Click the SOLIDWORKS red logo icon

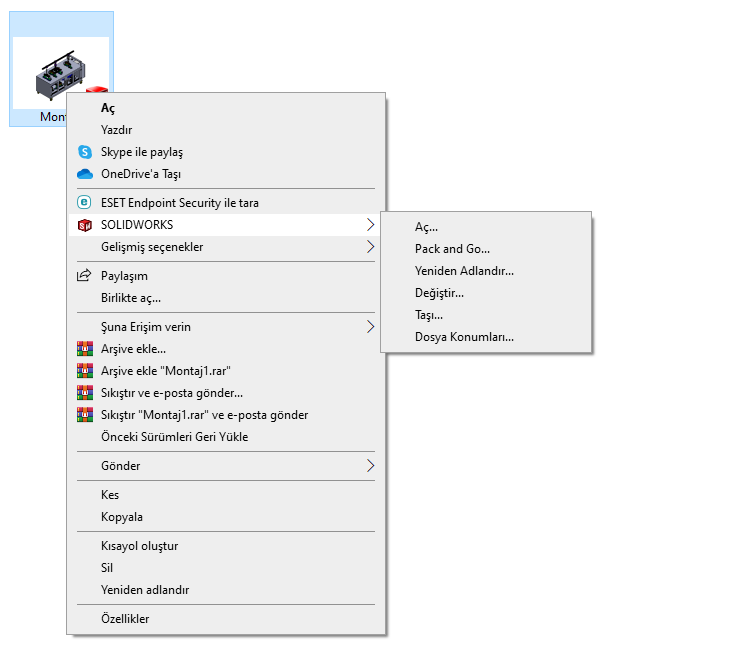(x=85, y=225)
